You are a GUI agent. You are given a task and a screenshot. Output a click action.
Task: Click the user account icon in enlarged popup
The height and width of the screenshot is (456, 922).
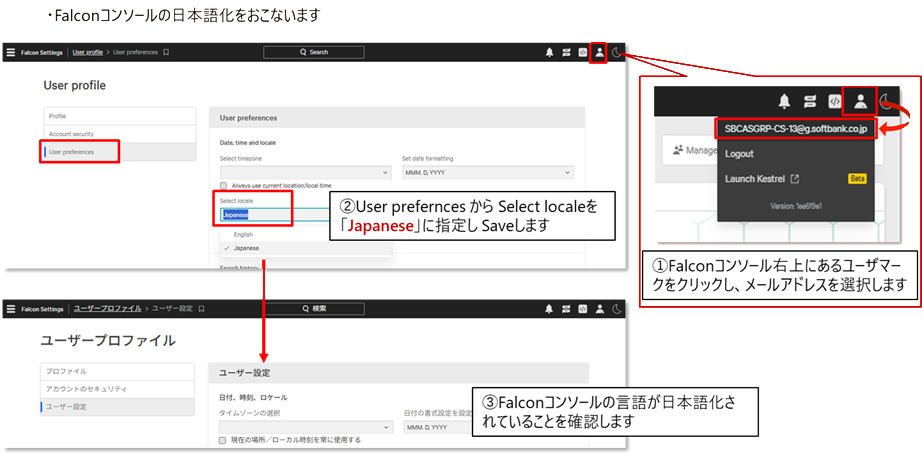[859, 100]
